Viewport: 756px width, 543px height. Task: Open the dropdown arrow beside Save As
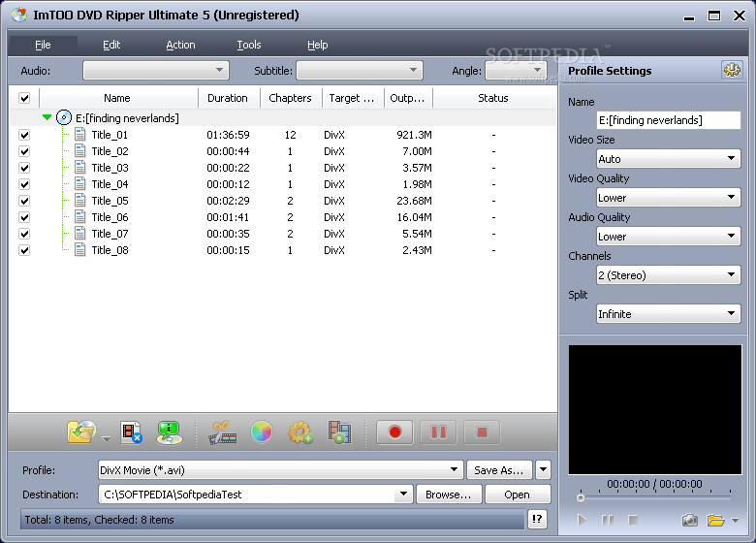point(543,469)
